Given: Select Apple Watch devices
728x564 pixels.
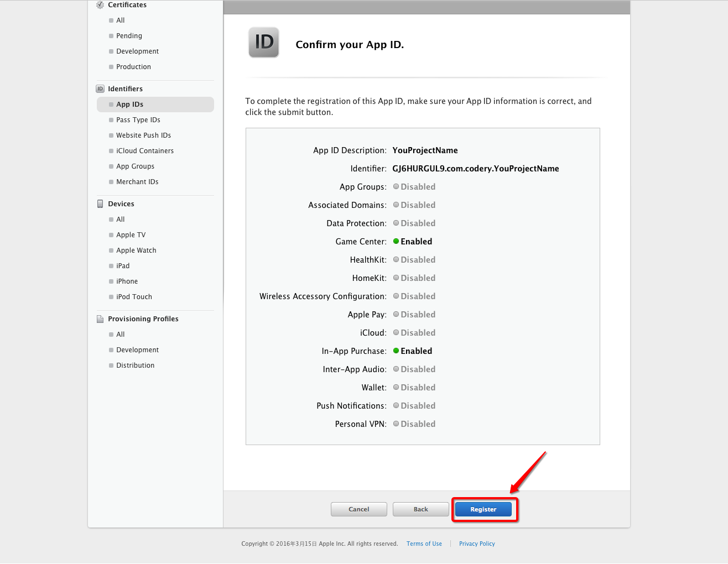Looking at the screenshot, I should pyautogui.click(x=136, y=250).
